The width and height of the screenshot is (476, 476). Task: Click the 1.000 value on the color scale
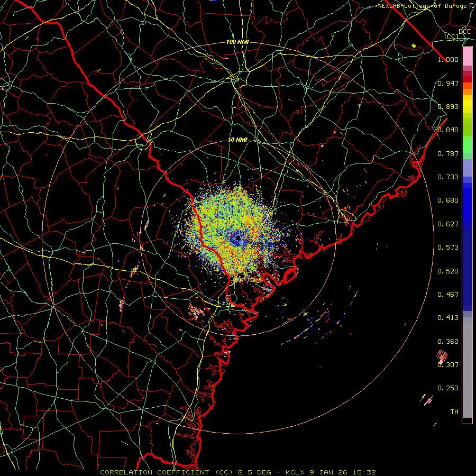pos(448,59)
